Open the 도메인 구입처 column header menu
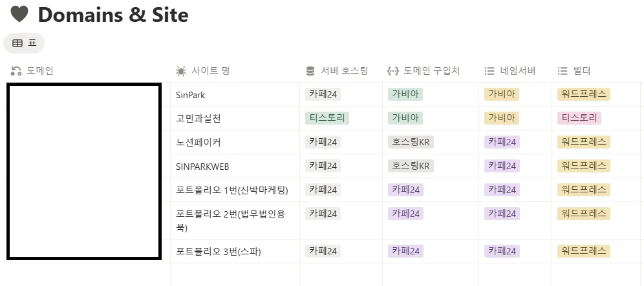Screen dimensions: 644x286 (x=431, y=71)
